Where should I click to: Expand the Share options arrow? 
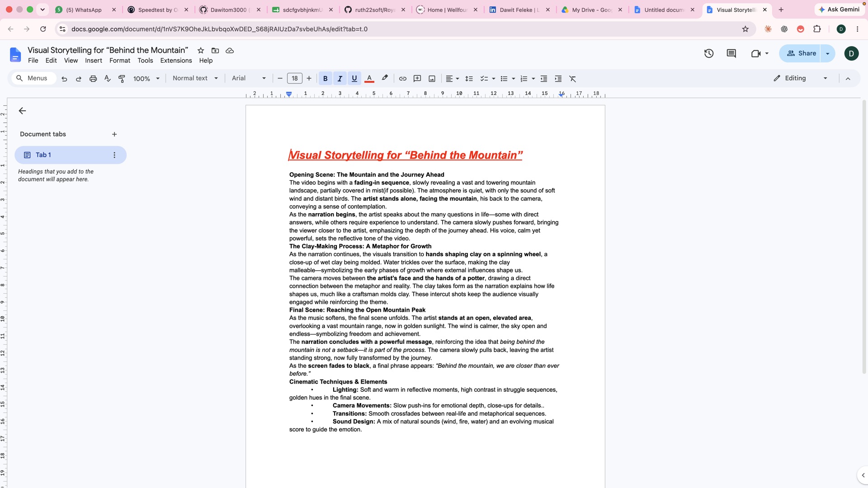828,53
